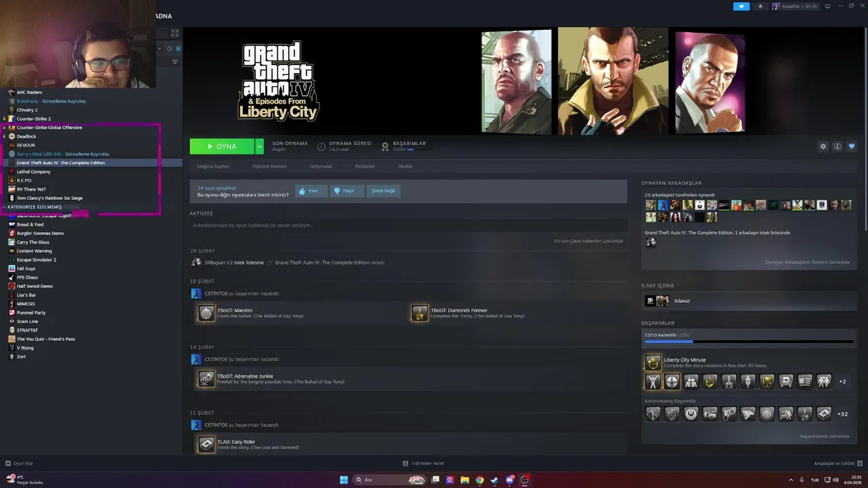Open İndirmeleri Yönet downloads manager
Image resolution: width=868 pixels, height=488 pixels.
click(x=423, y=464)
